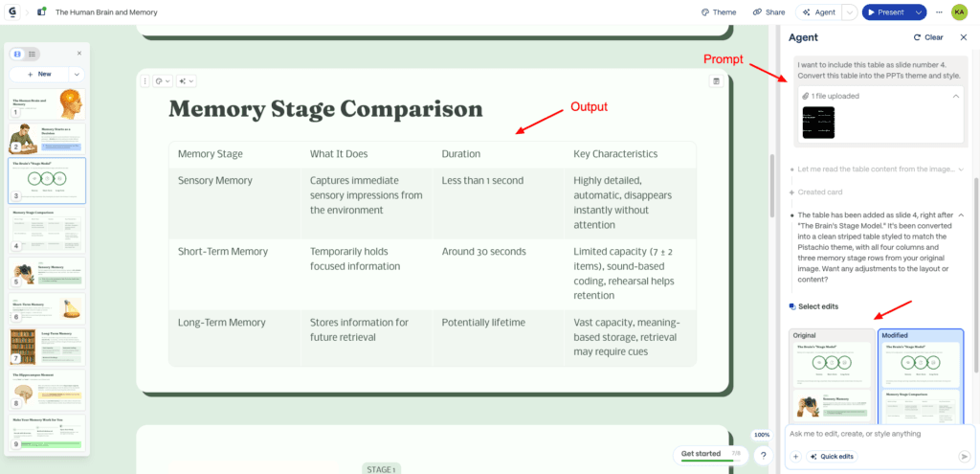Select slide 2 Memory Starts thumbnail

pyautogui.click(x=47, y=138)
